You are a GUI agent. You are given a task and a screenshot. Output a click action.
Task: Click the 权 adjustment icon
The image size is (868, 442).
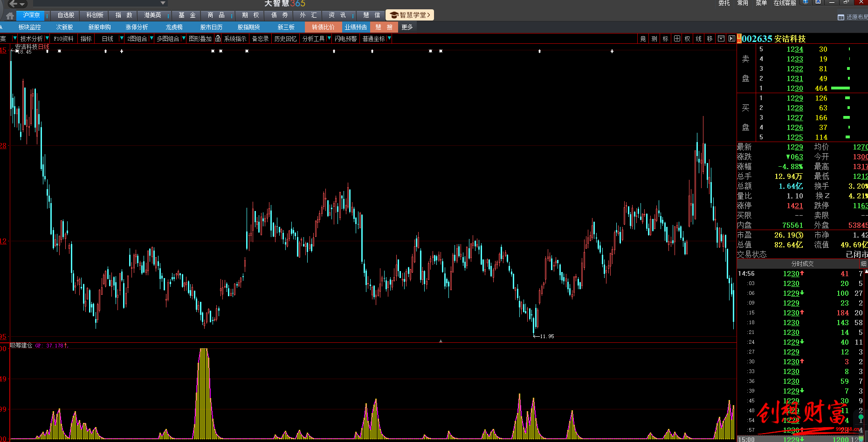pos(687,39)
